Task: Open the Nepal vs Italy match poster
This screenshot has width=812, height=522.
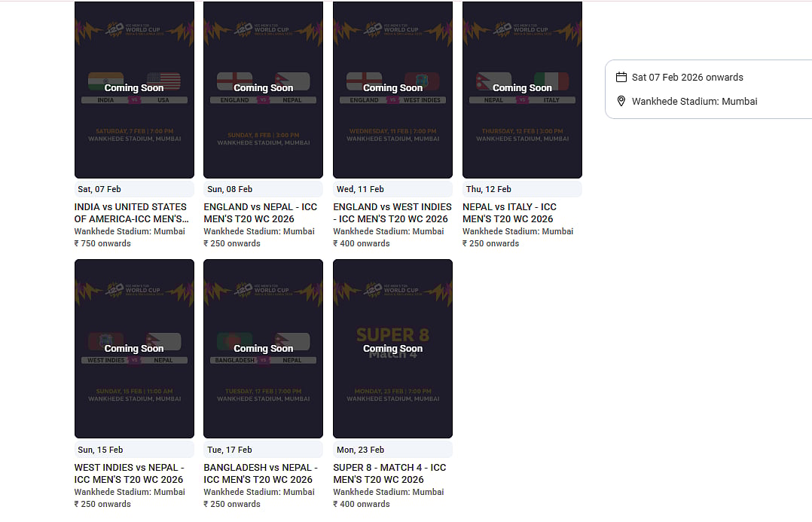Action: (x=522, y=89)
